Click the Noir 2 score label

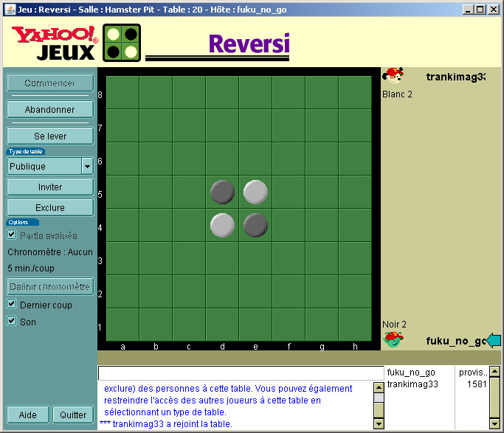click(x=394, y=325)
